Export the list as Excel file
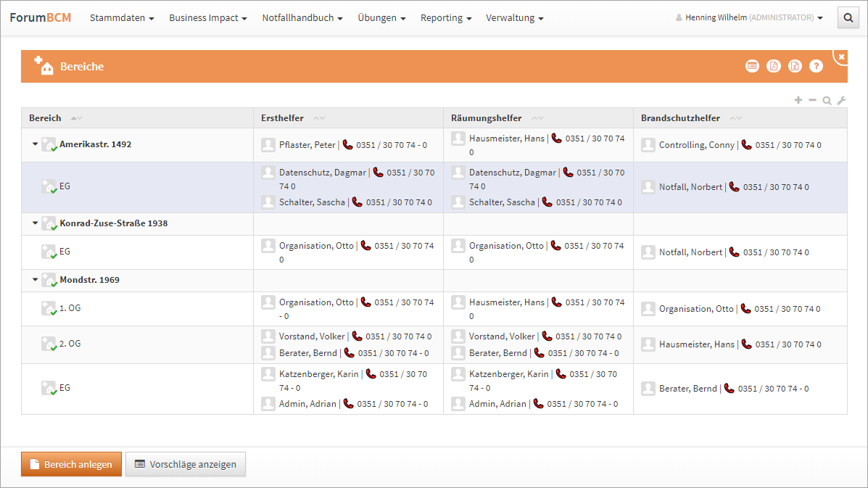This screenshot has height=488, width=868. click(795, 66)
